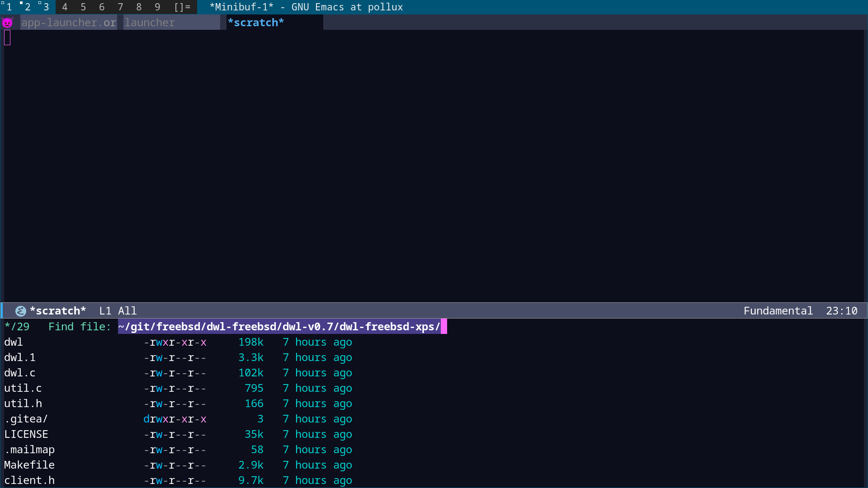This screenshot has width=868, height=488.
Task: Click the 23:10 clock in the mode line
Action: coord(842,310)
